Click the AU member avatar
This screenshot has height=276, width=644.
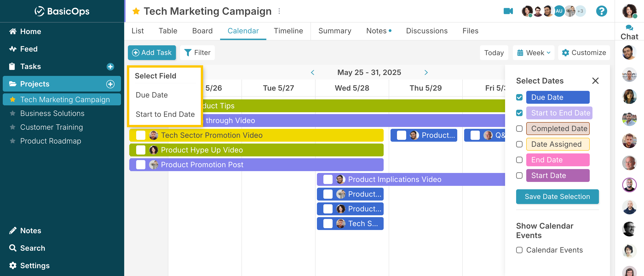[559, 11]
